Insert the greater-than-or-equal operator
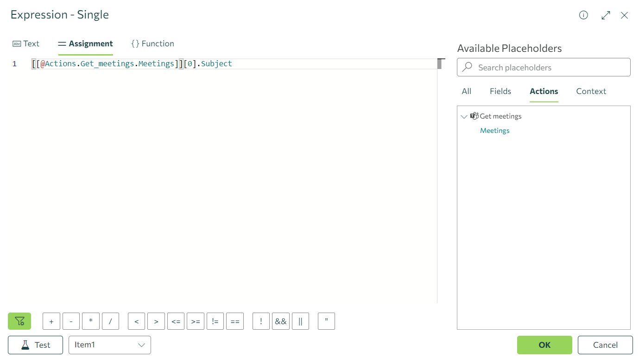 pos(196,321)
